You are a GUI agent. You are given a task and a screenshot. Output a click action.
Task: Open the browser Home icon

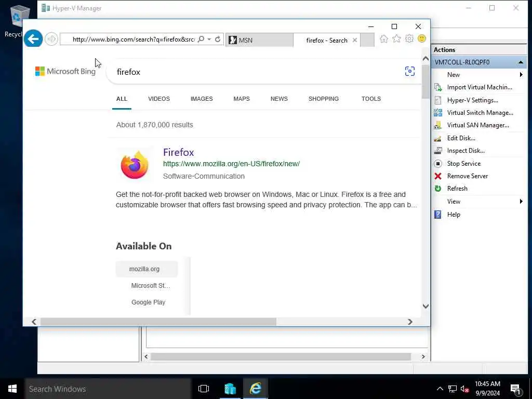click(384, 39)
